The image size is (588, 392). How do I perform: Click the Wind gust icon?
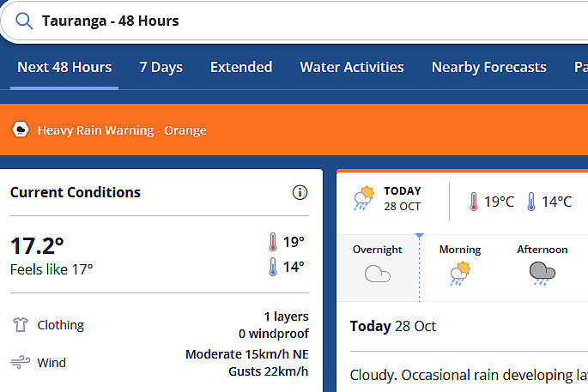tap(21, 362)
